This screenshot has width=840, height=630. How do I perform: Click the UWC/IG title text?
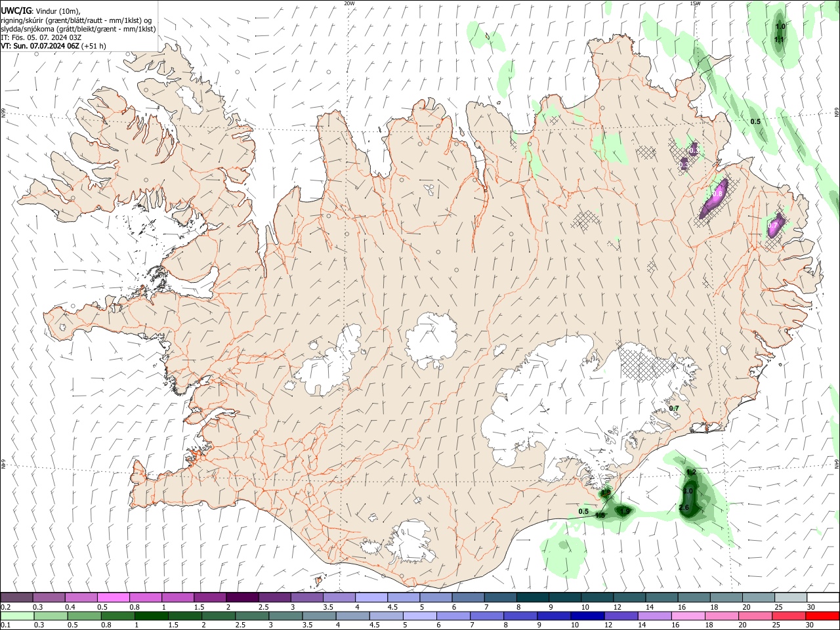[15, 10]
